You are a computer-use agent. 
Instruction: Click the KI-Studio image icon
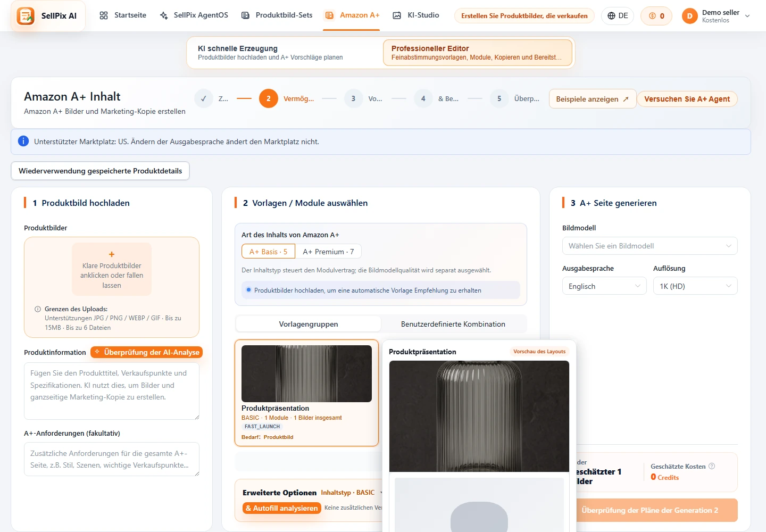(397, 15)
